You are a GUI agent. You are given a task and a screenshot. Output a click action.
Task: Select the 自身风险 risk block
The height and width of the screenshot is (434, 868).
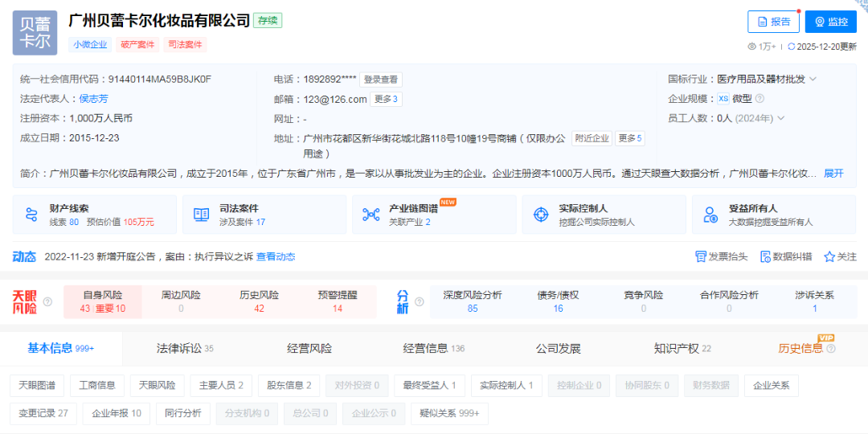click(103, 301)
